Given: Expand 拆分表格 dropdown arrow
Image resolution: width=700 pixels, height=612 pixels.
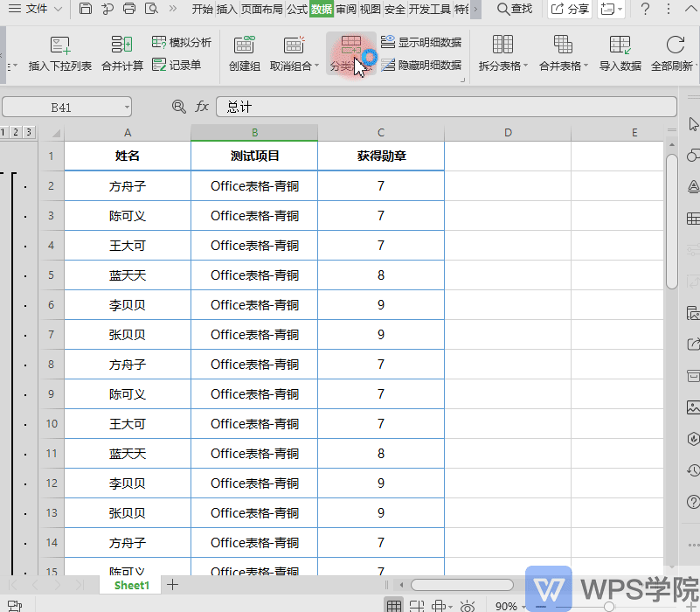Looking at the screenshot, I should tap(526, 66).
